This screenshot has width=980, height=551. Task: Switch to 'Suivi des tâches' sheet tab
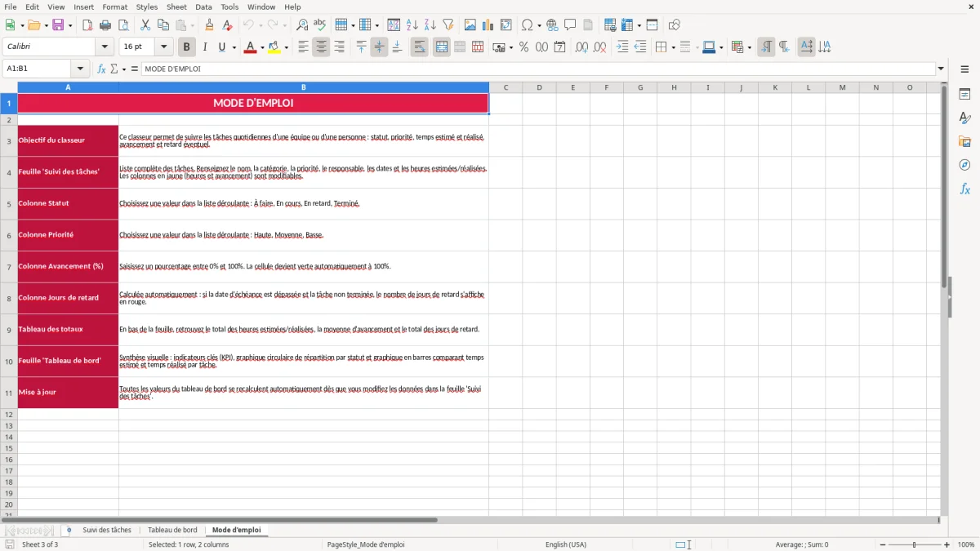[107, 531]
